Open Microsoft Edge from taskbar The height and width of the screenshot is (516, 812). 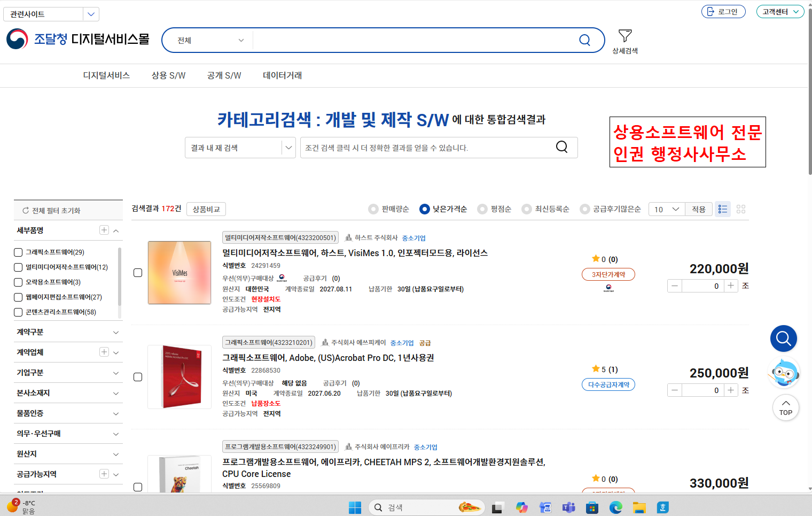tap(616, 507)
